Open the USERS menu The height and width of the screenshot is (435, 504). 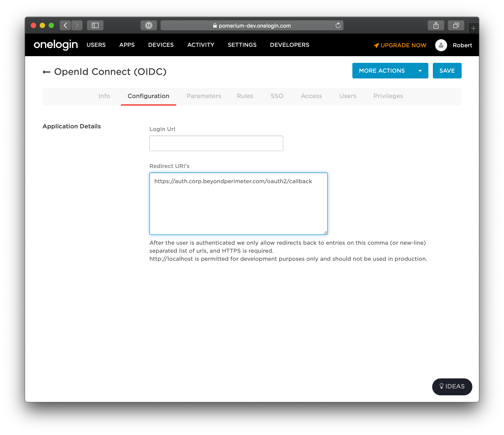(x=96, y=45)
